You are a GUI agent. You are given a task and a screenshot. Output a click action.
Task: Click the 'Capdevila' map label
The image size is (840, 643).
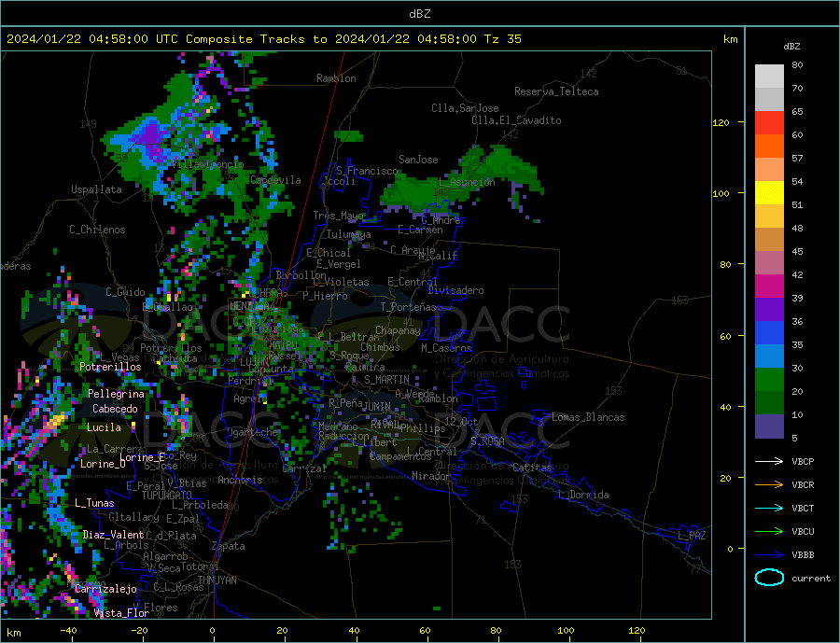click(x=276, y=180)
